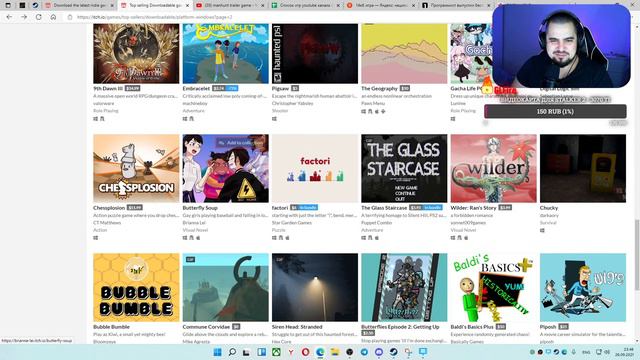Click the Windows platform icon under Pigsaw
640x360 pixels.
[x=274, y=119]
